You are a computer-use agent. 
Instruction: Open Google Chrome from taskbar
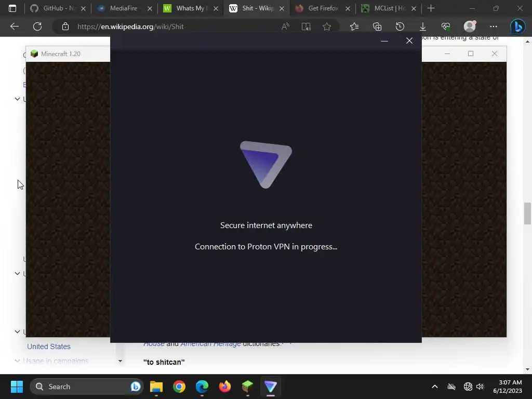179,387
